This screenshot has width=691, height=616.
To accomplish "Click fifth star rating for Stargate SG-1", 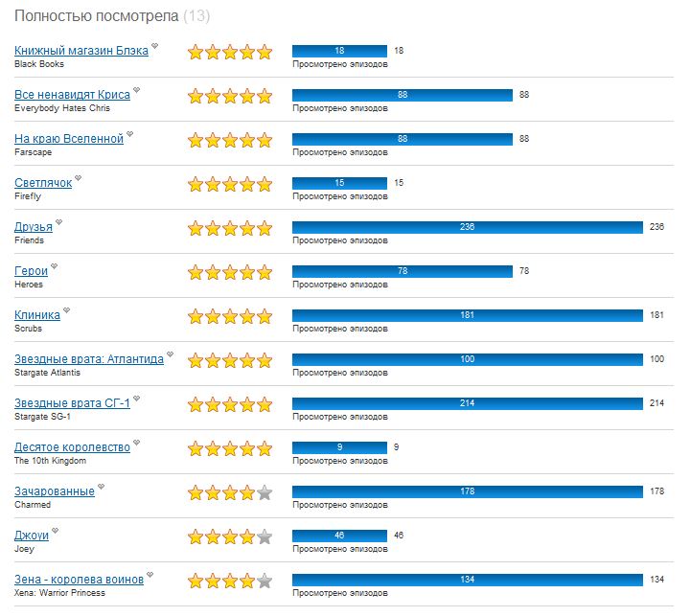I will point(265,405).
